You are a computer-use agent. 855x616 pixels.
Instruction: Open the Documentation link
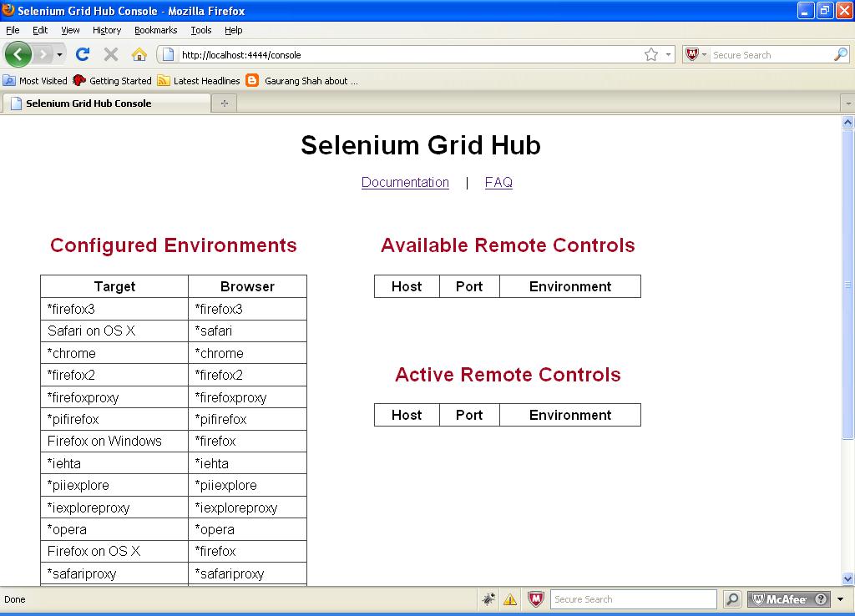click(x=405, y=182)
